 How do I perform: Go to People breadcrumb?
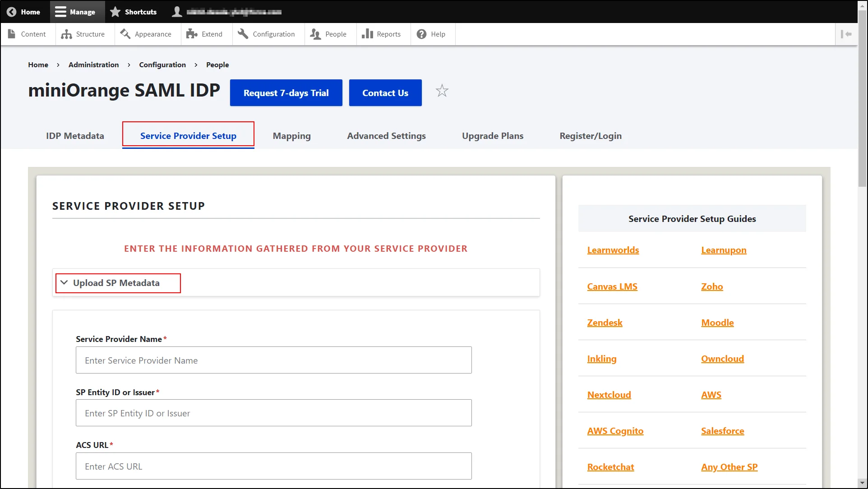point(217,65)
